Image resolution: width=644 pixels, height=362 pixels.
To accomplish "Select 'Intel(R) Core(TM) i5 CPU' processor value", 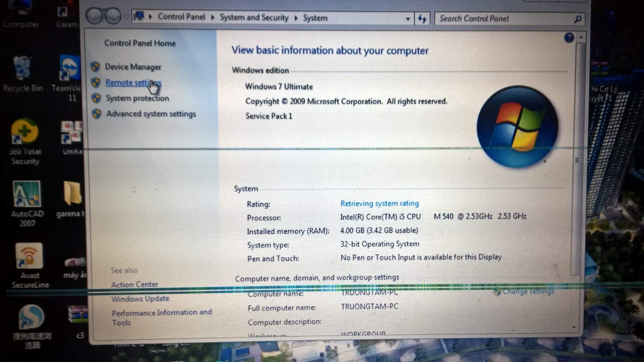I will point(380,216).
